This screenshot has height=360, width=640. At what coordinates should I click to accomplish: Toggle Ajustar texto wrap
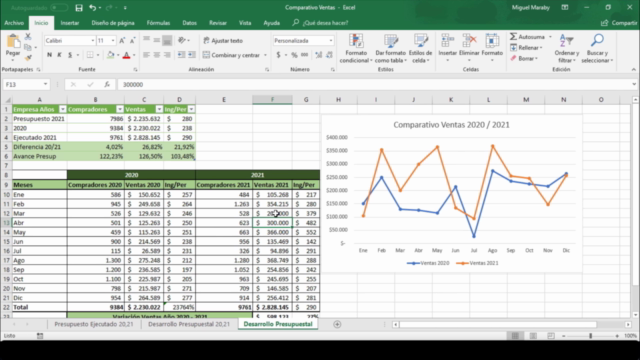223,40
